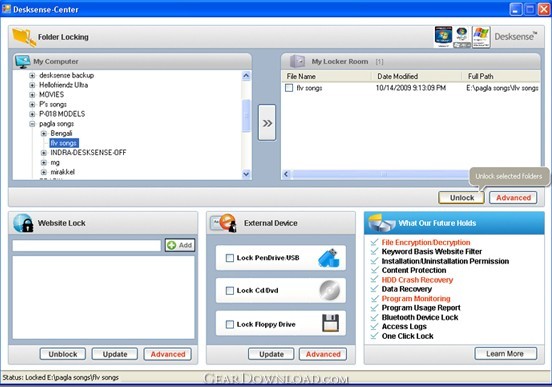Expand the MOVIES folder node
This screenshot has width=552, height=387.
point(32,95)
